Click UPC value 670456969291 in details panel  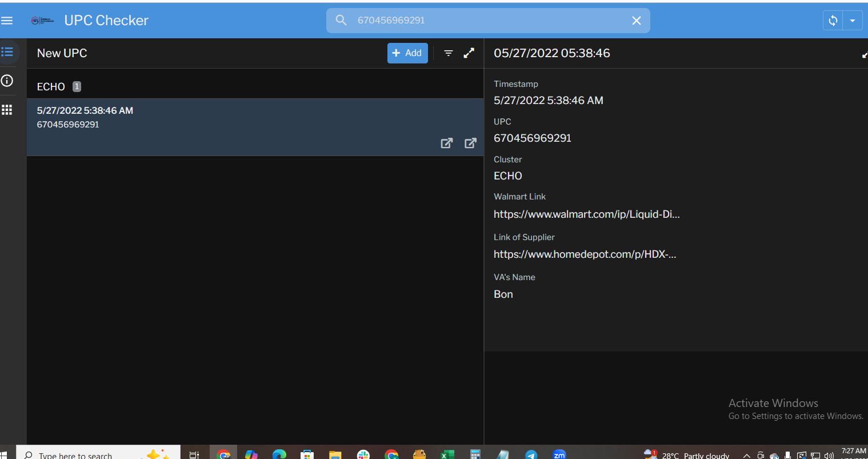[533, 138]
